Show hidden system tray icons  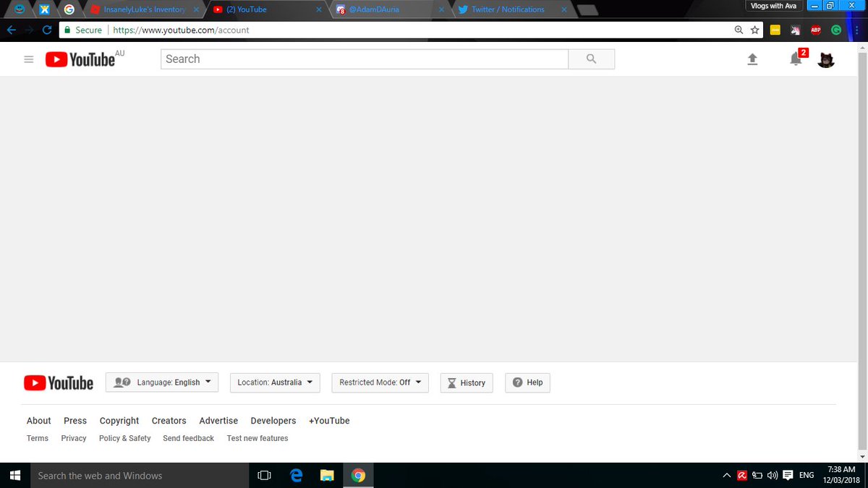727,475
